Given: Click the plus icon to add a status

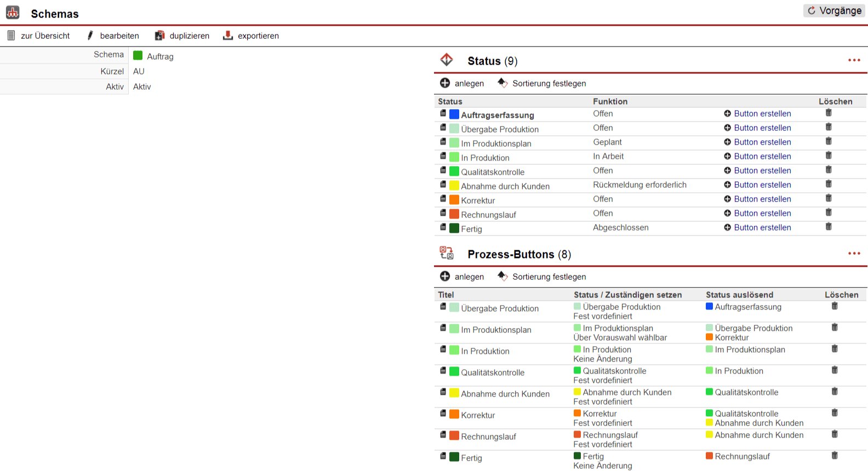Looking at the screenshot, I should 445,83.
